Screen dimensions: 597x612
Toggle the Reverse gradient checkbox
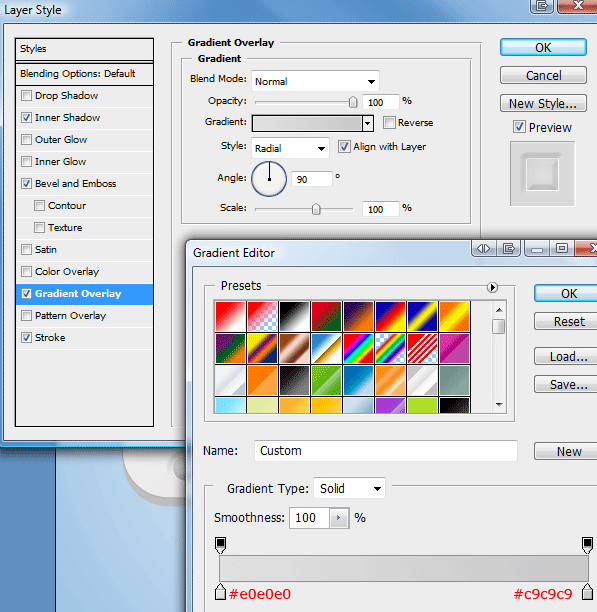(389, 123)
